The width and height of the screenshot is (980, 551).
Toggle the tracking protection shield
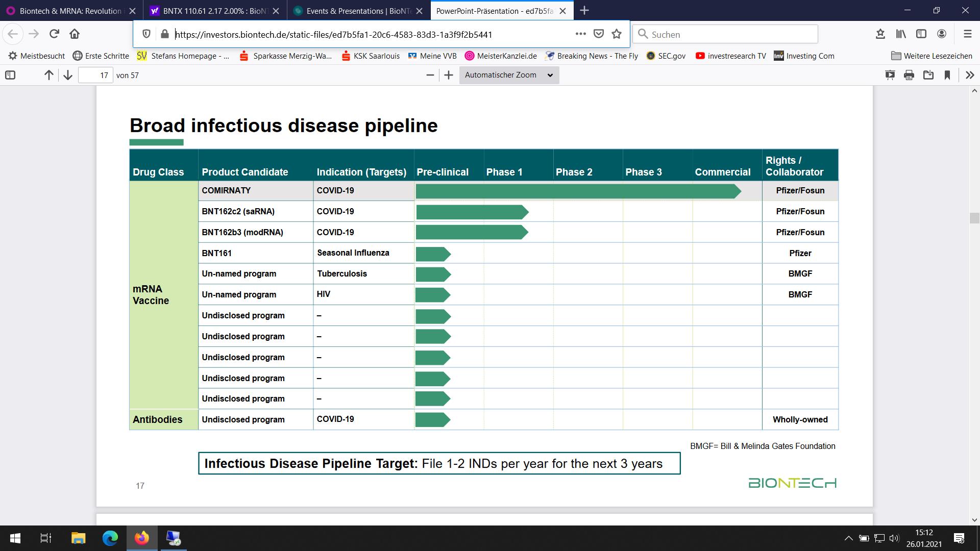point(146,34)
